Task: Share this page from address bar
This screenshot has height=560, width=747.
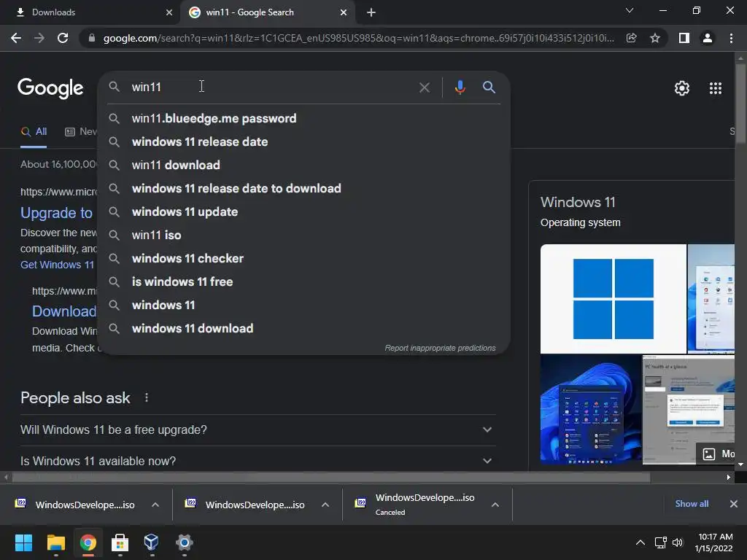Action: pos(632,38)
